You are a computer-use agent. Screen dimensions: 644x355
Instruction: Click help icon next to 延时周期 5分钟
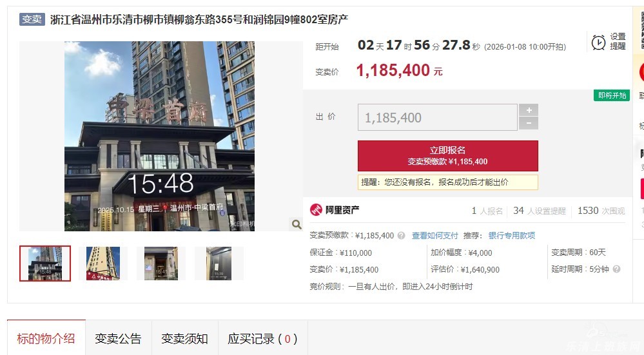tap(616, 269)
